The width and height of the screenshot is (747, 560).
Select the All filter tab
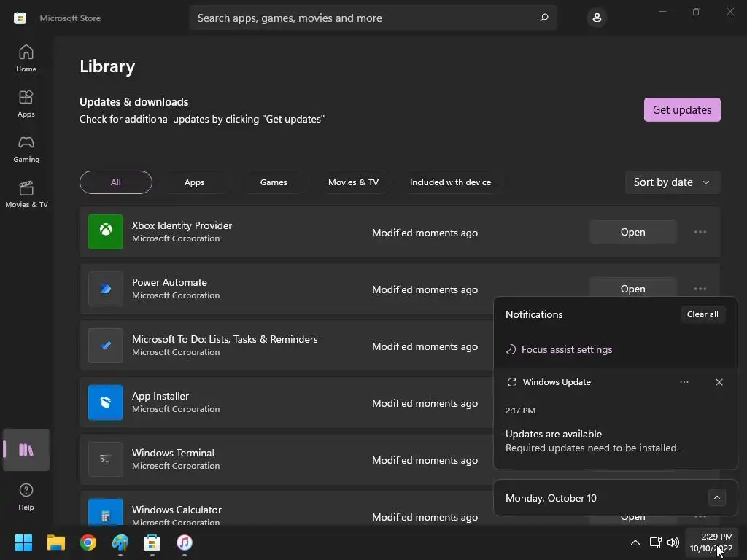tap(116, 182)
